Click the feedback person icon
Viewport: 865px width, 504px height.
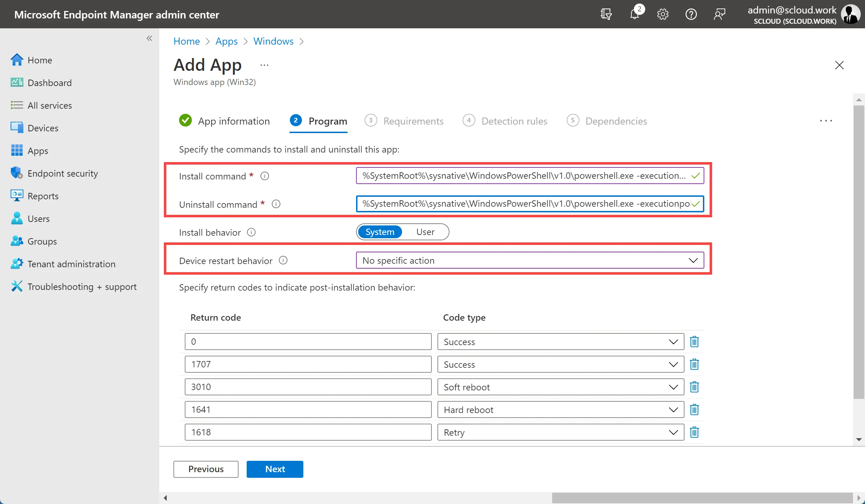719,14
